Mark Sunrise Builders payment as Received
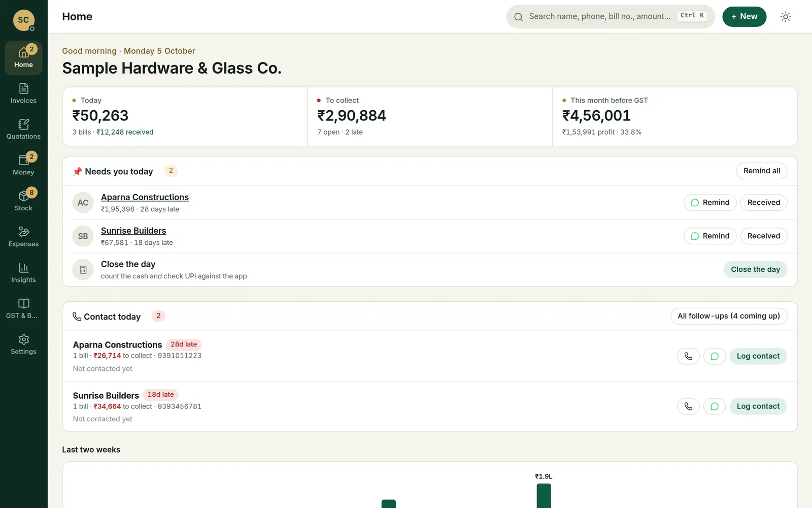The height and width of the screenshot is (508, 812). click(x=763, y=236)
